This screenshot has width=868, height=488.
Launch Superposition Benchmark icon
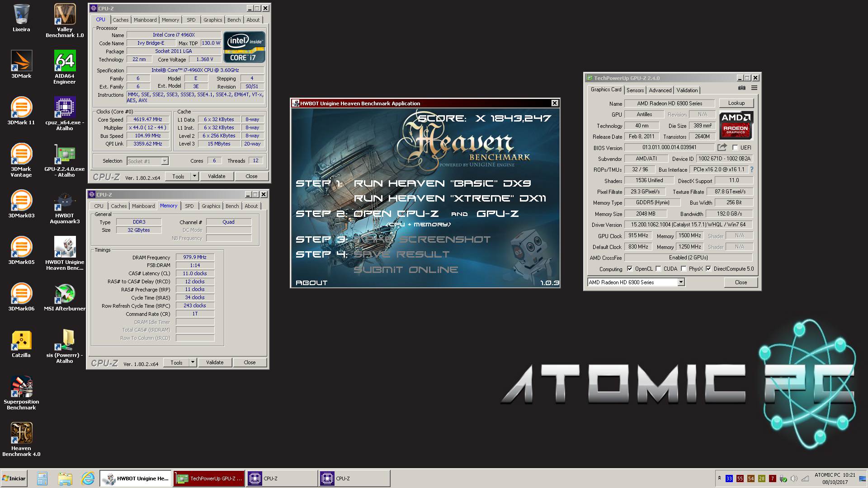pos(21,393)
